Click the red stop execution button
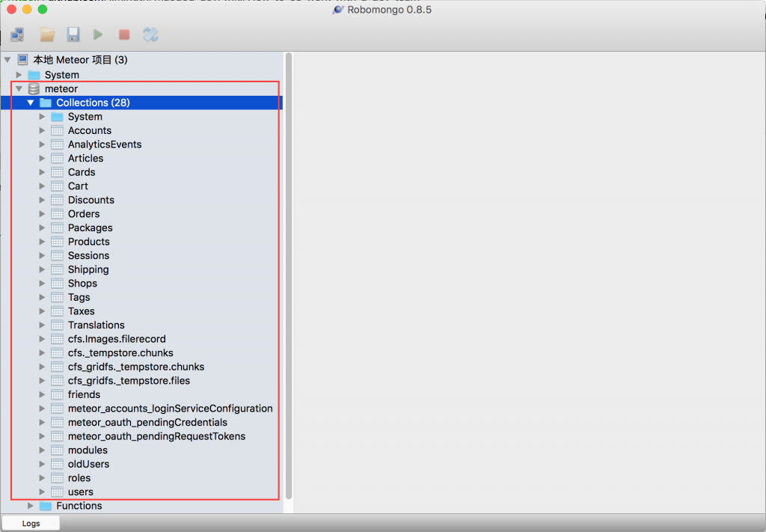766x532 pixels. 124,34
